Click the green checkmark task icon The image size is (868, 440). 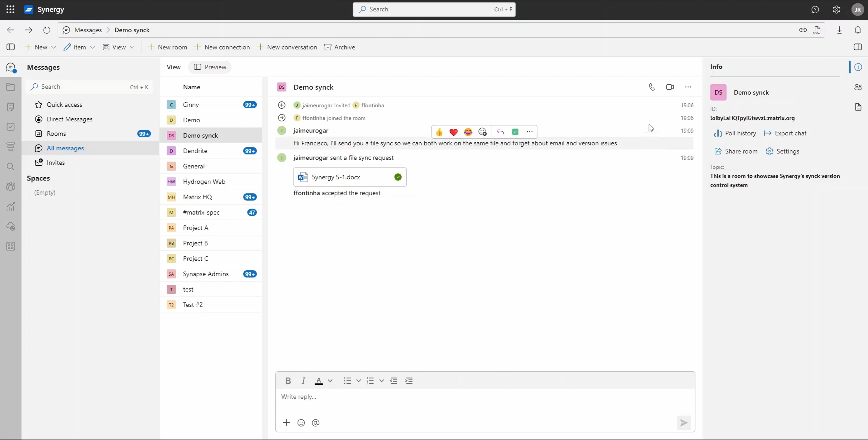(515, 132)
